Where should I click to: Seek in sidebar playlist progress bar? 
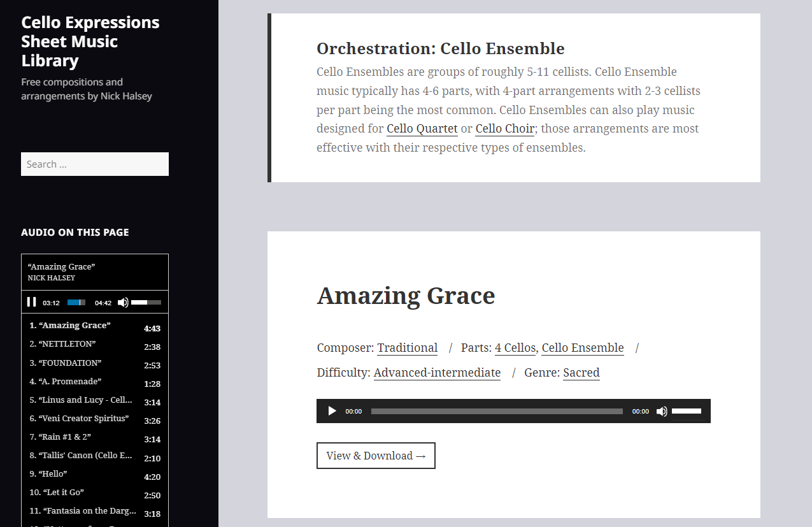(76, 302)
